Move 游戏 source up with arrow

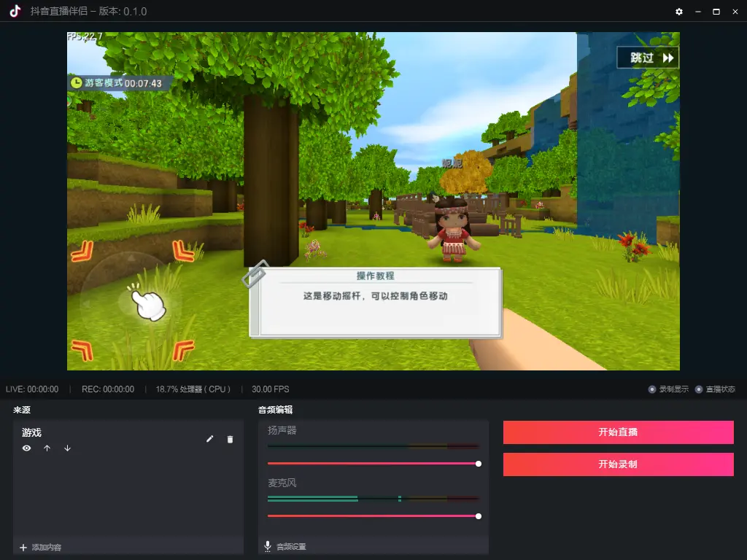pyautogui.click(x=47, y=448)
